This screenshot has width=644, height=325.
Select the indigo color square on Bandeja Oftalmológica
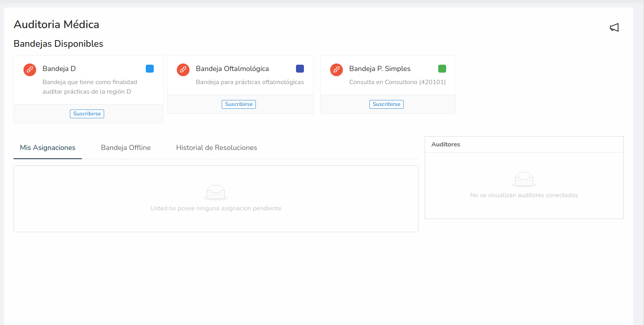(x=300, y=69)
